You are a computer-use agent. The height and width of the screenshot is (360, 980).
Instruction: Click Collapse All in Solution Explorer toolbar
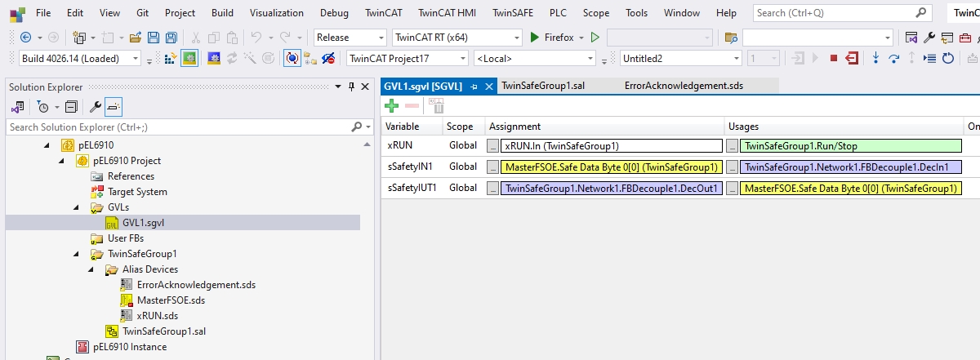coord(71,107)
